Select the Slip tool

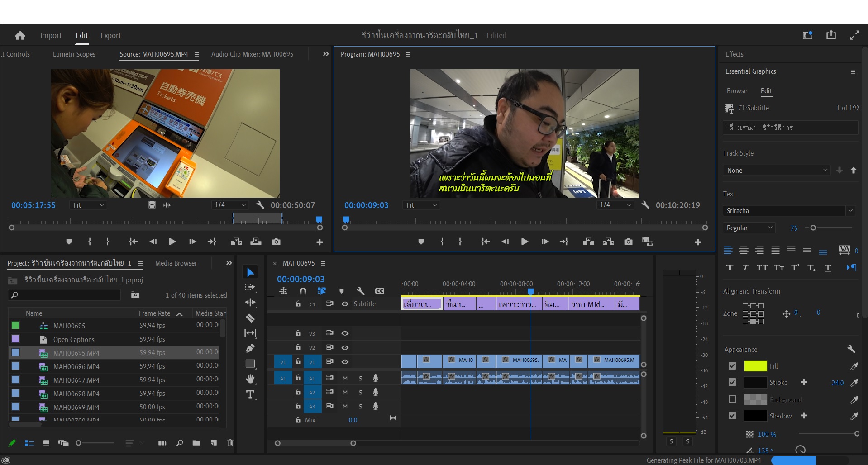[250, 333]
